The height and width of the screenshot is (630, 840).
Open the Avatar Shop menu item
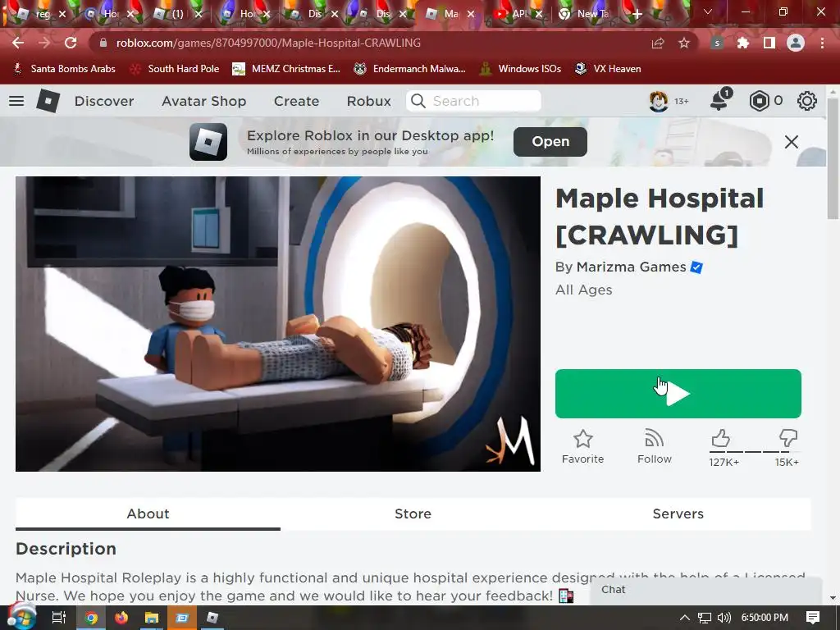point(204,101)
